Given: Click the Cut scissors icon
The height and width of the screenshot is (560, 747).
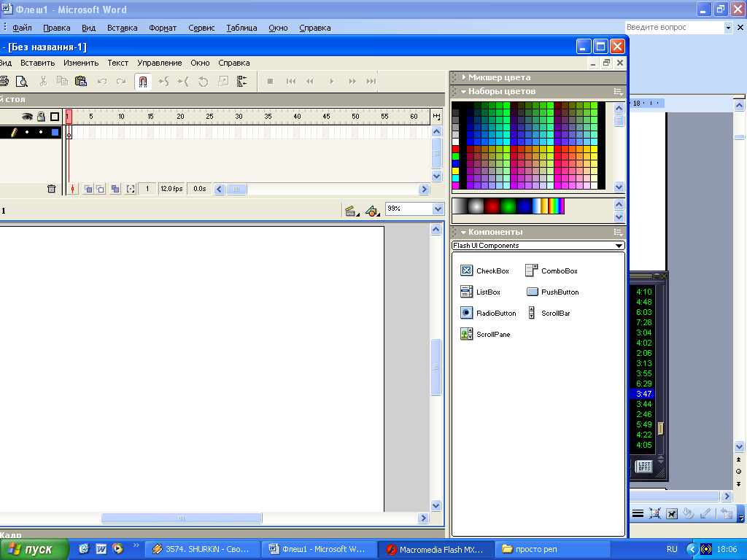Looking at the screenshot, I should pyautogui.click(x=43, y=82).
